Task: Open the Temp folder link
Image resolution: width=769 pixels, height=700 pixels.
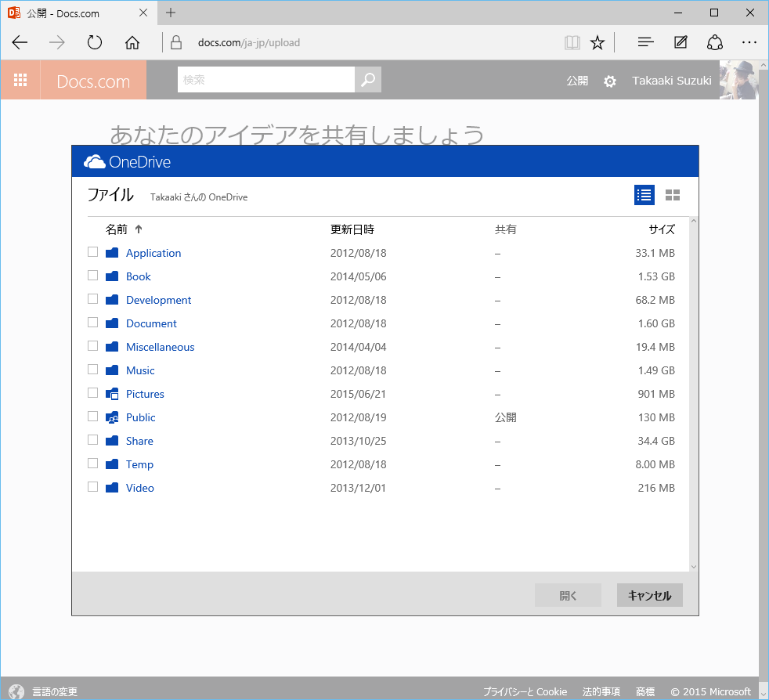Action: pyautogui.click(x=139, y=464)
